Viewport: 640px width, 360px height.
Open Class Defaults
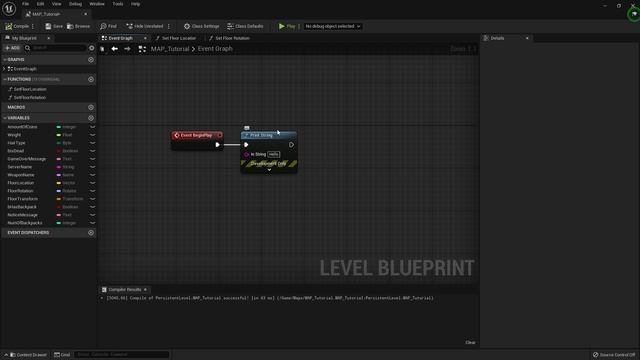245,26
